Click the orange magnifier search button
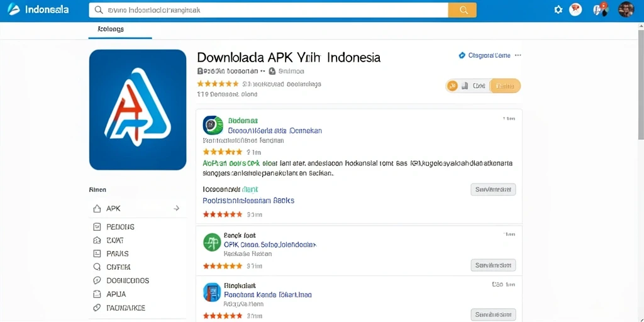The width and height of the screenshot is (644, 322). pos(462,10)
